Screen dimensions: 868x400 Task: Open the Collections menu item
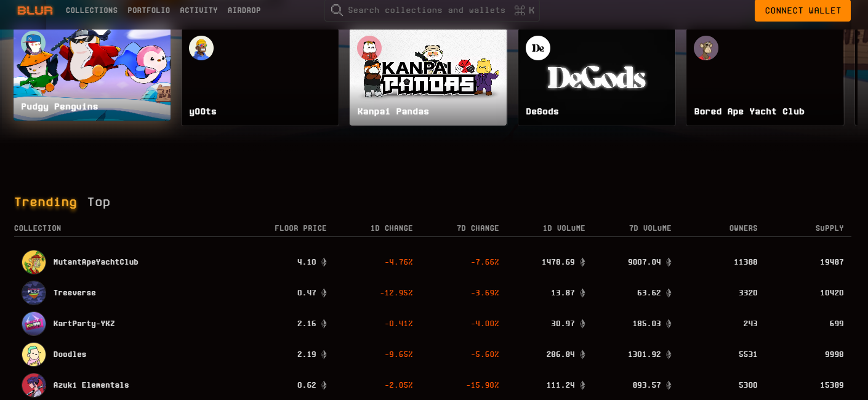(x=92, y=10)
